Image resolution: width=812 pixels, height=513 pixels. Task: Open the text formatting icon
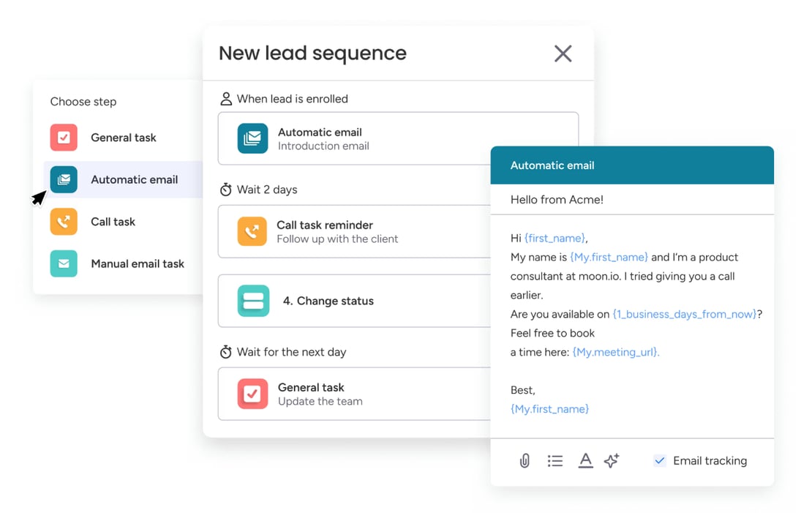point(585,460)
